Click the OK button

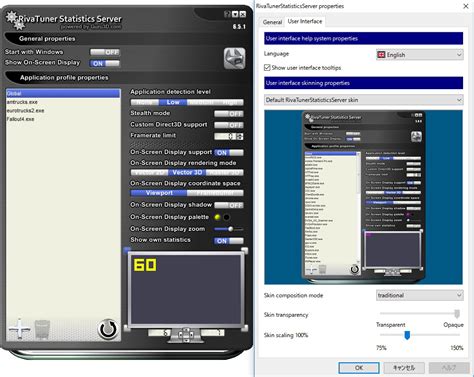coord(359,368)
